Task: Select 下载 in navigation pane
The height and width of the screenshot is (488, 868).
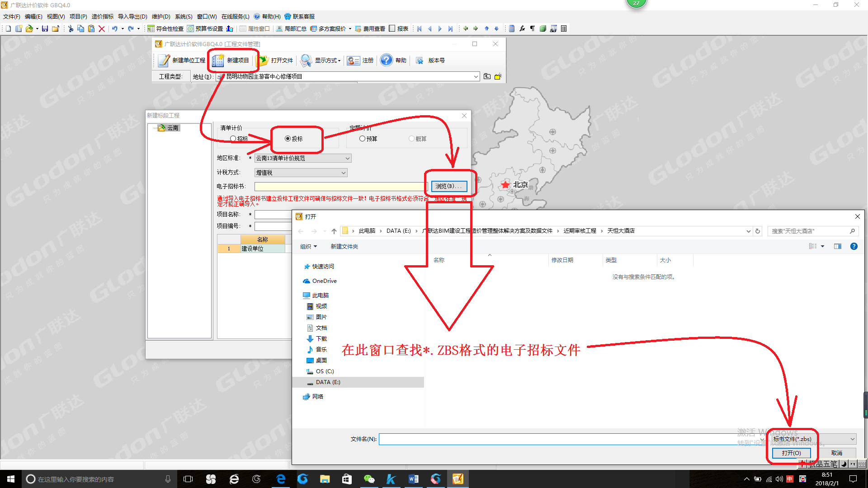Action: click(x=316, y=339)
